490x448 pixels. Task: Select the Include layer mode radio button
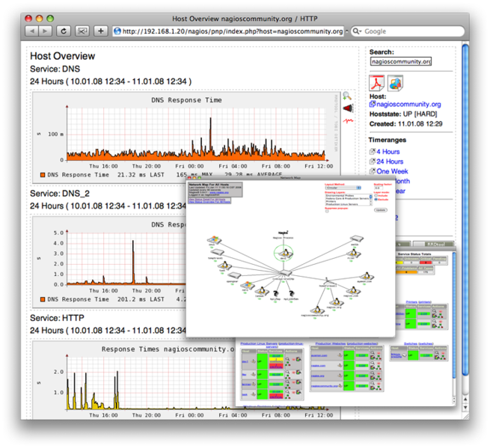pyautogui.click(x=374, y=196)
